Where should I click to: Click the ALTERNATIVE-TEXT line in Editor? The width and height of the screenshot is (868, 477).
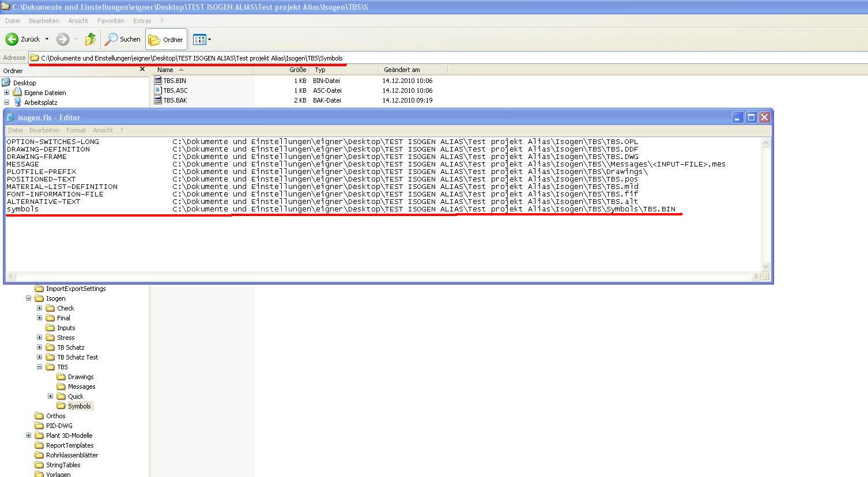tap(322, 202)
